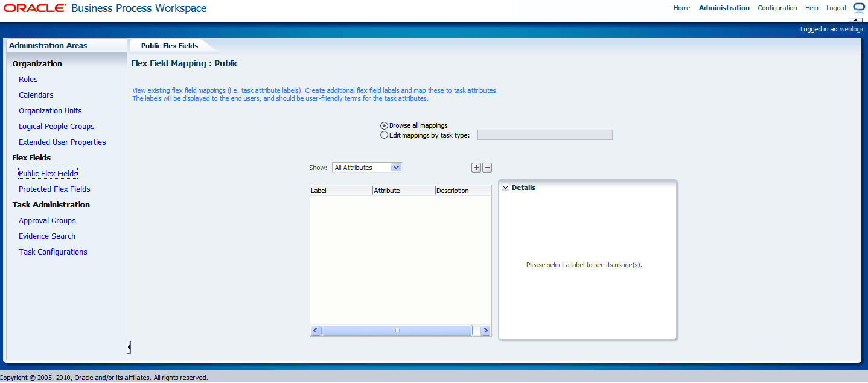
Task: Click the Administration Areas panel header
Action: (48, 46)
